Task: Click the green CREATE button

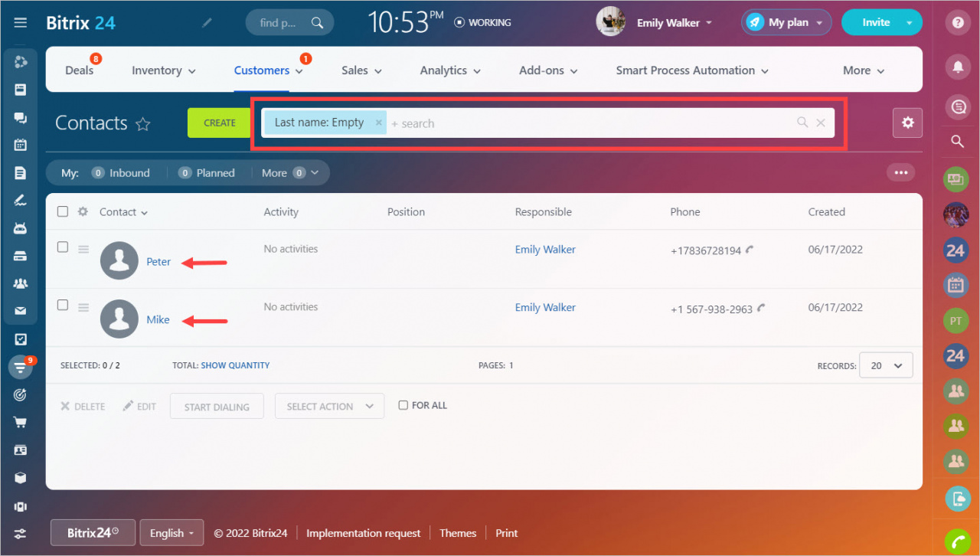Action: point(220,123)
